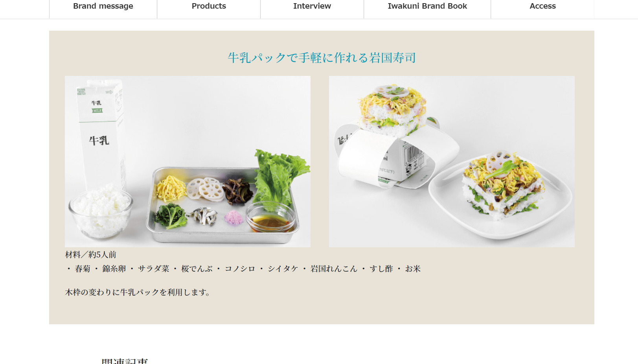This screenshot has width=638, height=364.
Task: Click the pink sakura denbu on the tray
Action: [x=234, y=217]
